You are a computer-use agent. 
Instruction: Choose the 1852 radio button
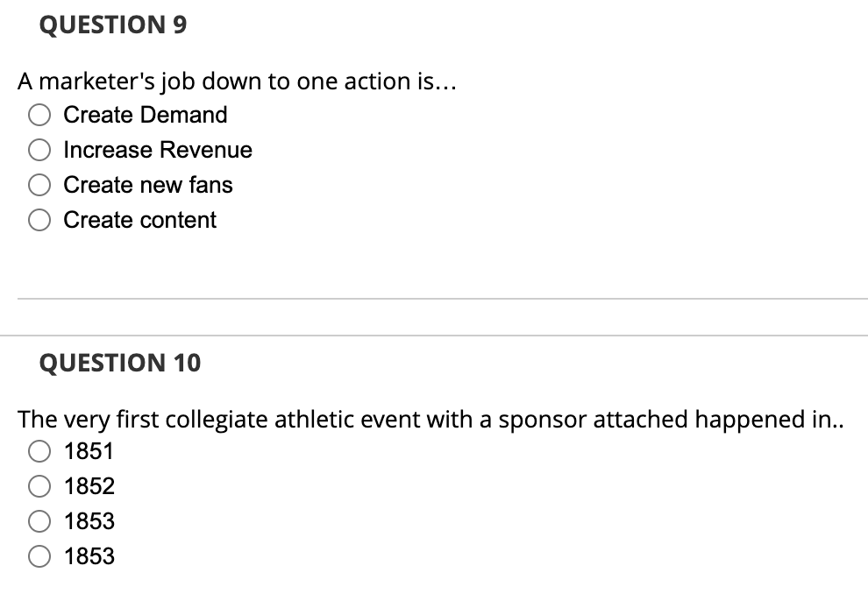coord(39,486)
